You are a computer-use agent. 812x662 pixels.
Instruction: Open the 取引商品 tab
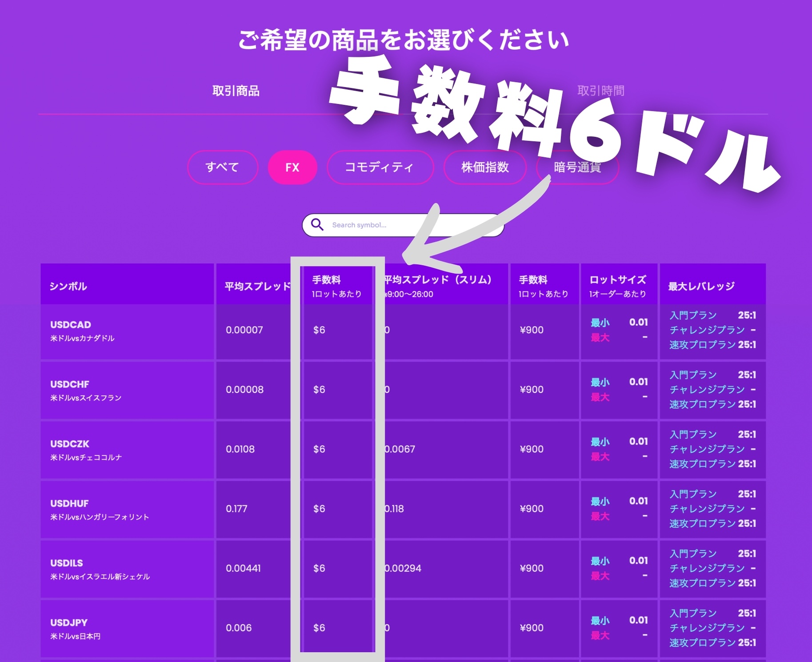pyautogui.click(x=236, y=91)
